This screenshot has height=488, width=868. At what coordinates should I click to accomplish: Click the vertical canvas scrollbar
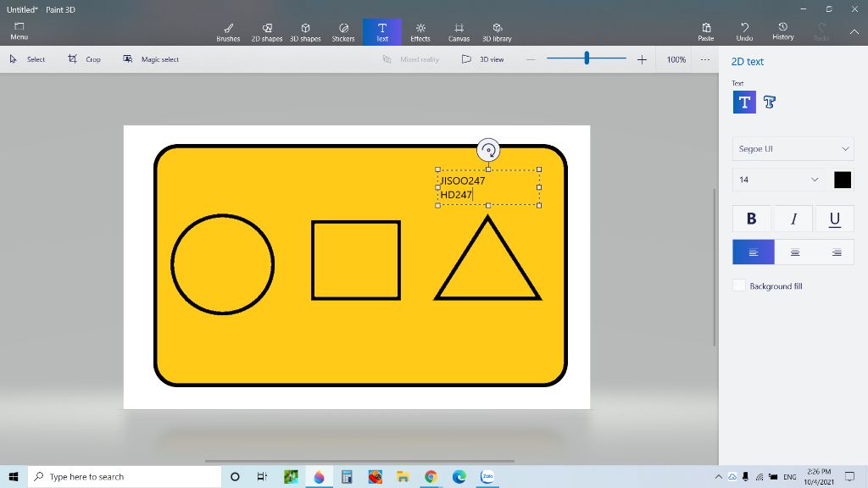[714, 268]
